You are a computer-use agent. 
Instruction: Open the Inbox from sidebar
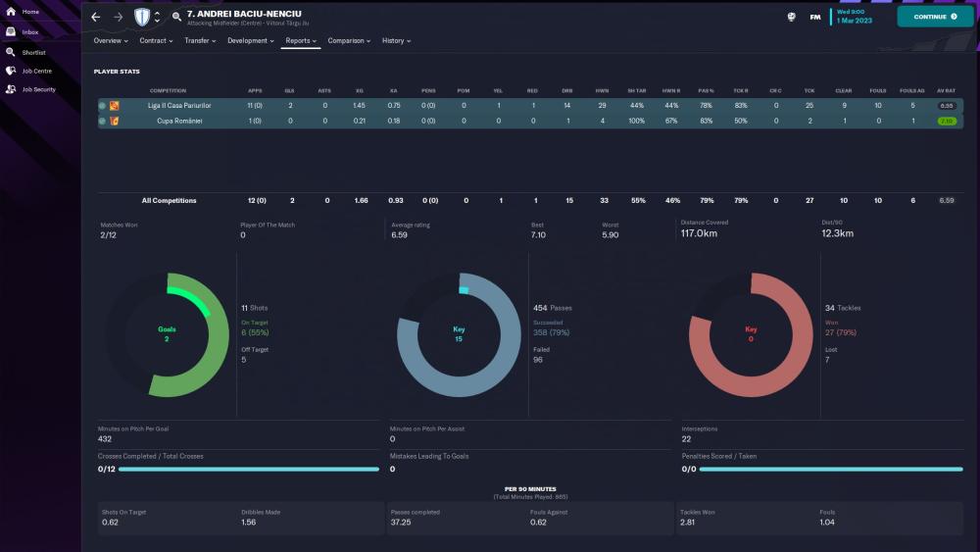coord(11,31)
